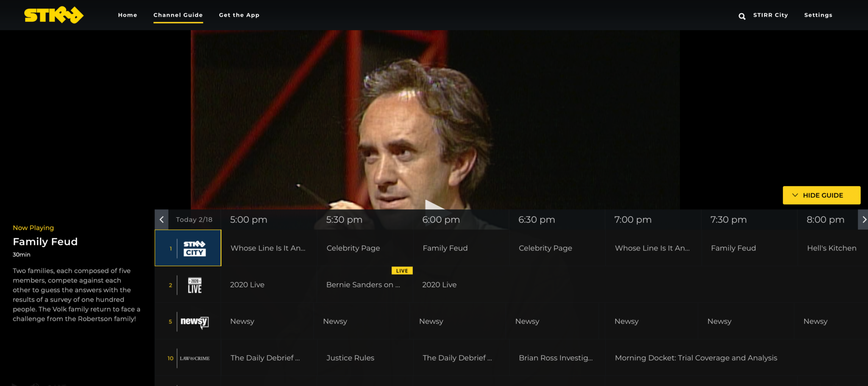Image resolution: width=868 pixels, height=386 pixels.
Task: Select Celebrity Page at 6:30 pm
Action: coord(557,248)
